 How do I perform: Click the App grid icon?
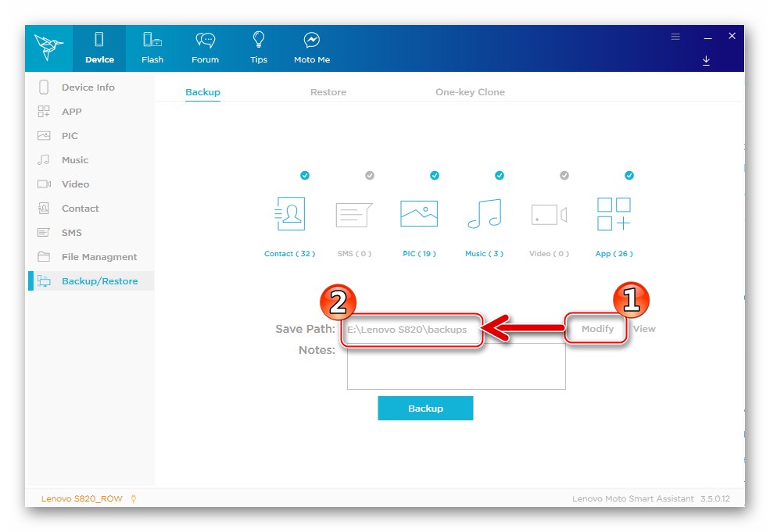click(614, 214)
